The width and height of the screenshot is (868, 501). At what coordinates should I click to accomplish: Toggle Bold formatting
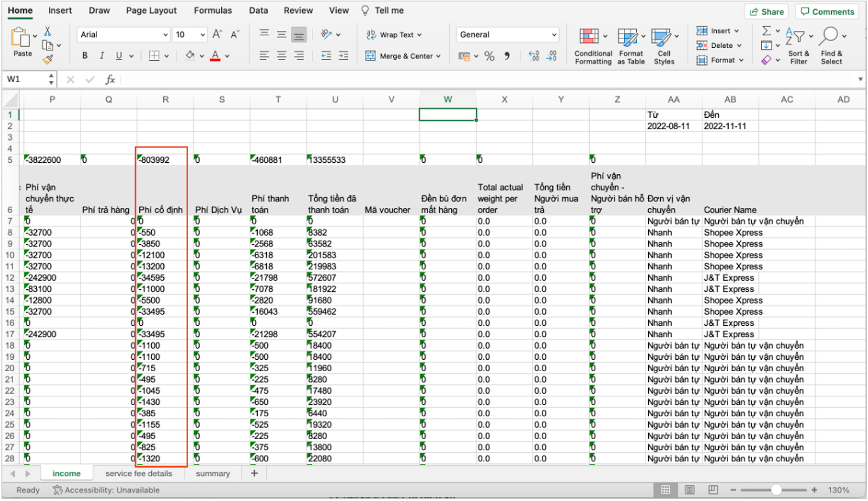[85, 55]
